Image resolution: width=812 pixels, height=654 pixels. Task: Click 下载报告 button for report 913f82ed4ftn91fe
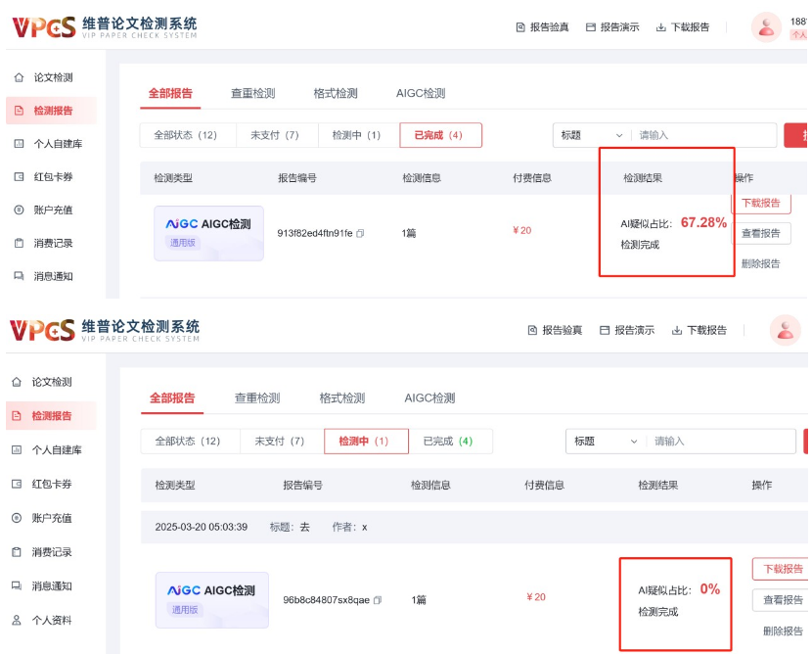point(761,203)
